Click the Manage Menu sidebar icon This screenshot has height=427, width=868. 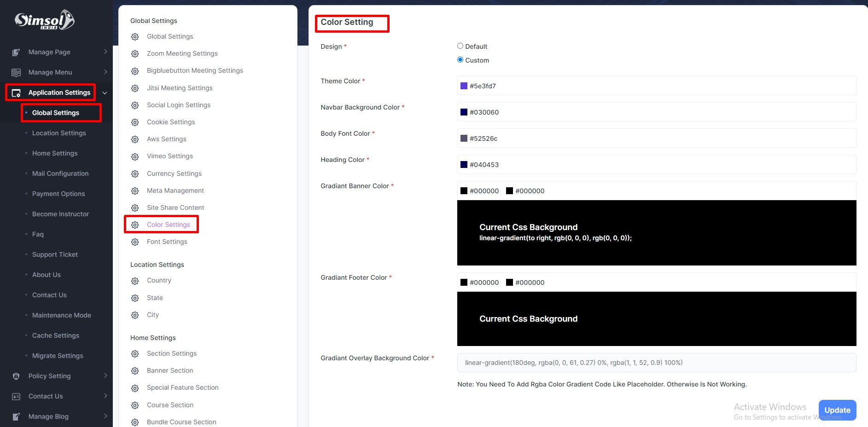[16, 73]
